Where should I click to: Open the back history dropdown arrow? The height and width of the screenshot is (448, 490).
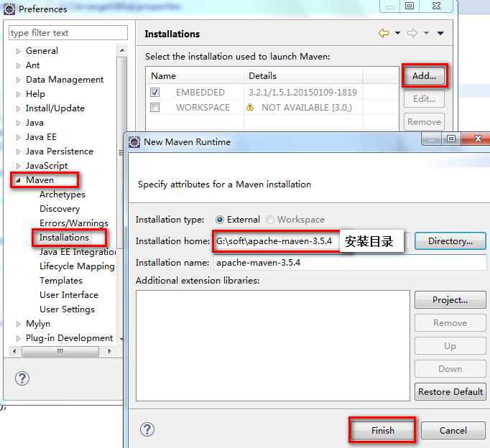(x=397, y=33)
